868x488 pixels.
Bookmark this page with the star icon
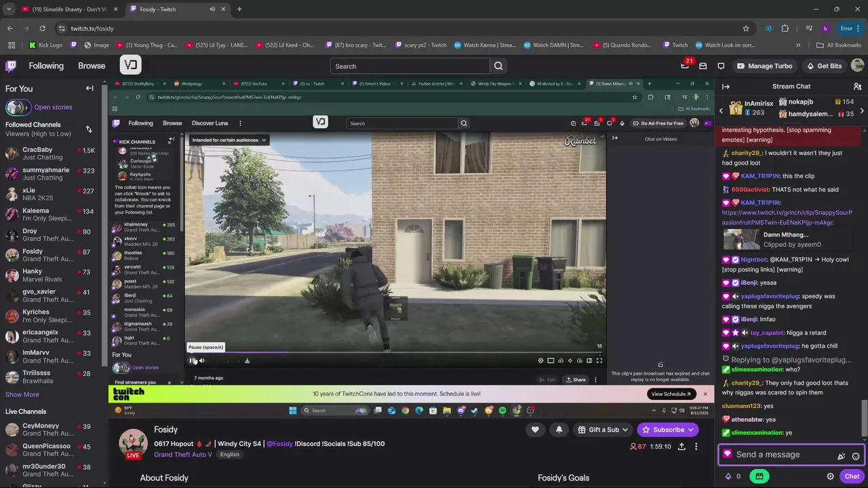pos(746,28)
